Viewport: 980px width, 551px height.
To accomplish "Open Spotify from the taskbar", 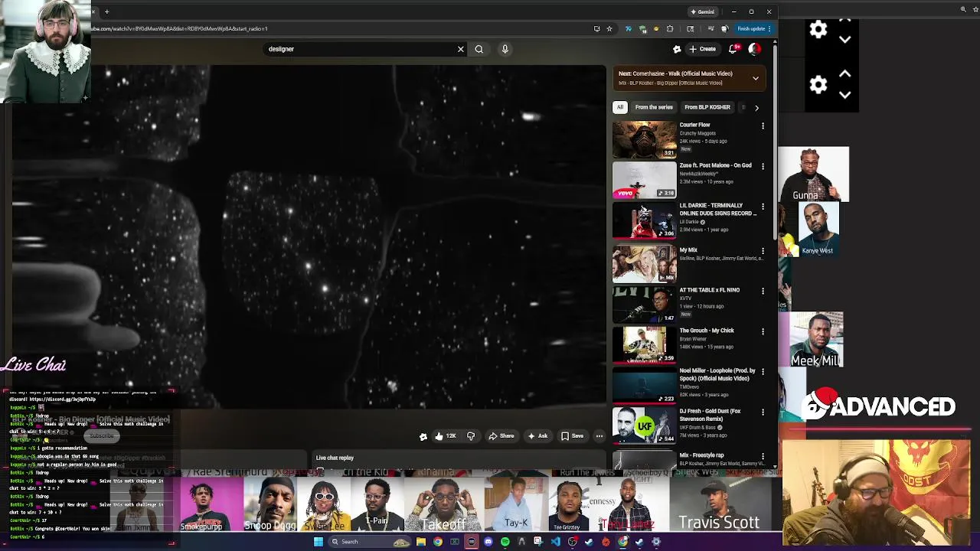I will 505,542.
